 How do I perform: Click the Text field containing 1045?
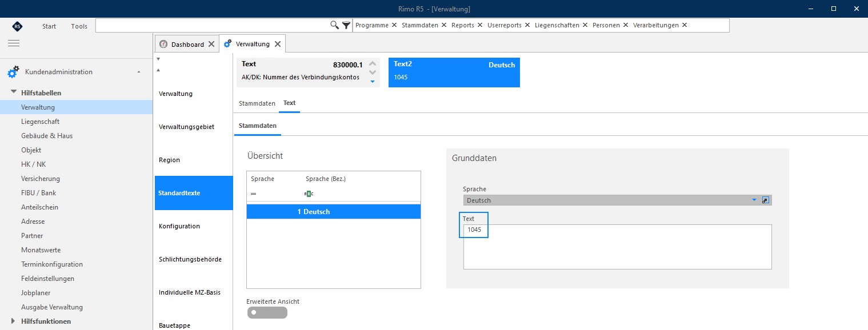(x=617, y=247)
